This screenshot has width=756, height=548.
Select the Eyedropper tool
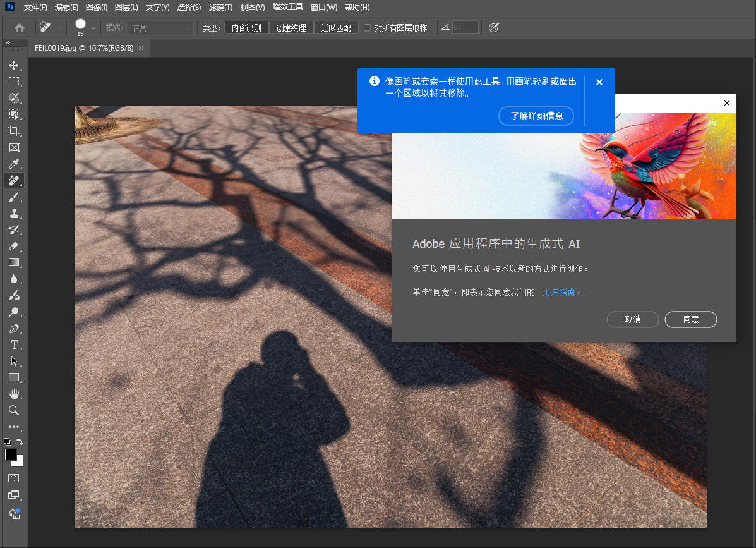point(14,164)
